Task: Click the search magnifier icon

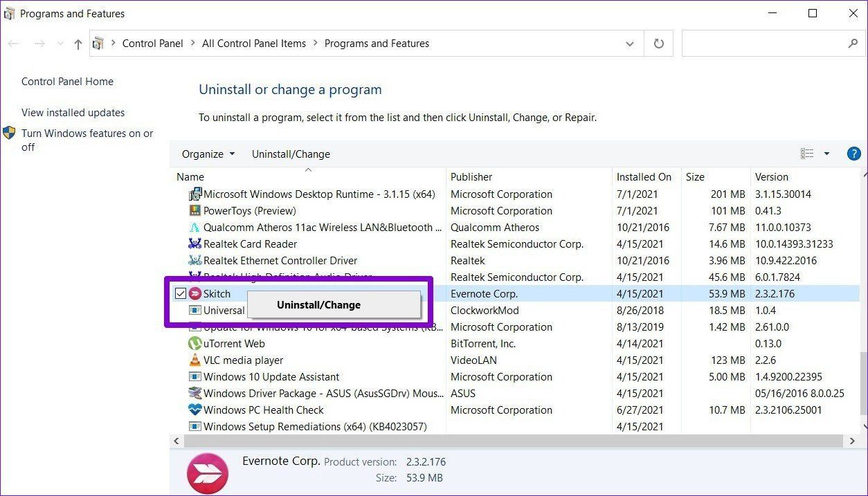Action: click(852, 44)
